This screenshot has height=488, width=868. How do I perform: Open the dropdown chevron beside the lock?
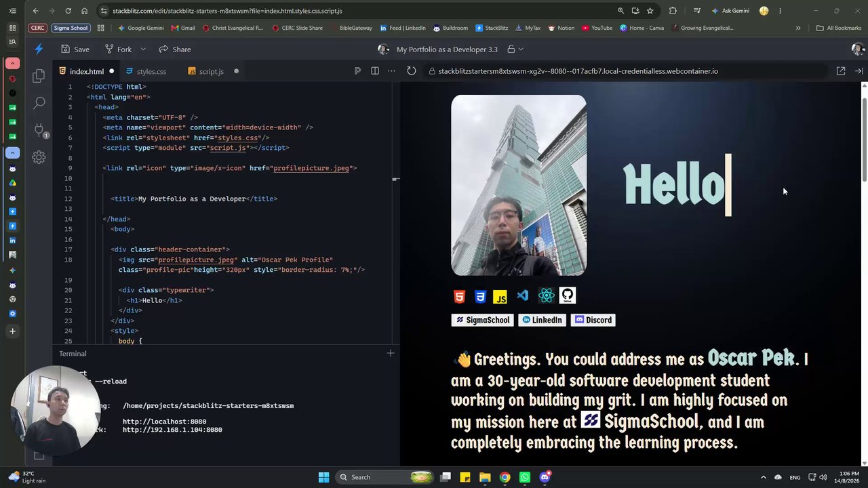pos(521,49)
